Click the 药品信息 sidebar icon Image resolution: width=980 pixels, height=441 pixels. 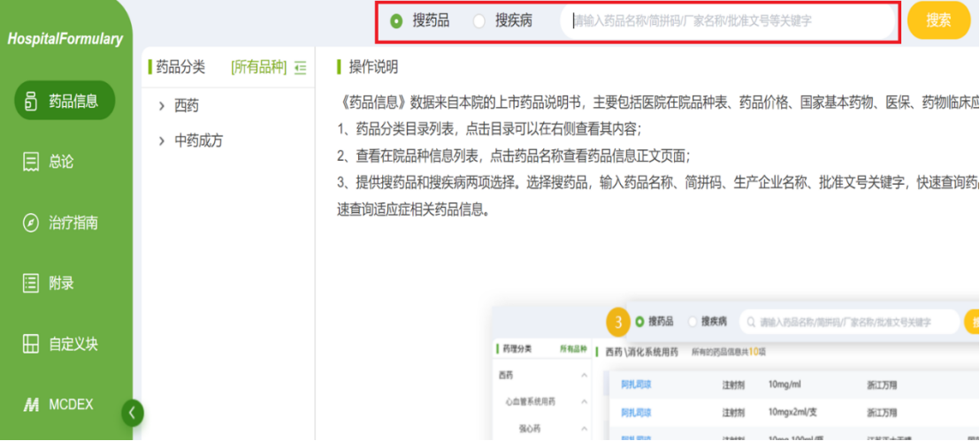32,101
